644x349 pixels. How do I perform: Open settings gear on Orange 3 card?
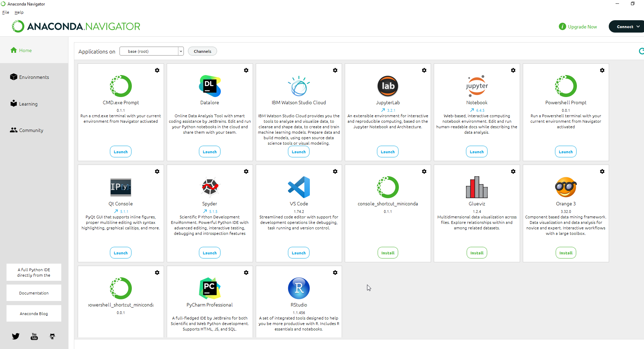[602, 171]
